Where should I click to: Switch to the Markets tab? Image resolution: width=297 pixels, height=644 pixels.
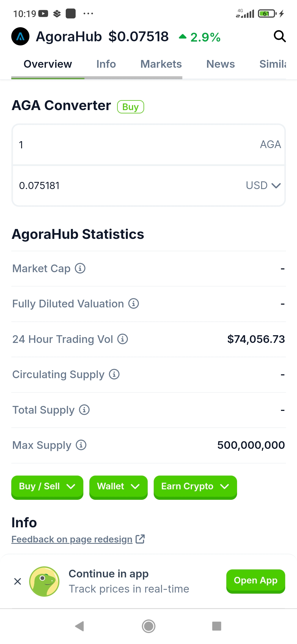(x=161, y=64)
